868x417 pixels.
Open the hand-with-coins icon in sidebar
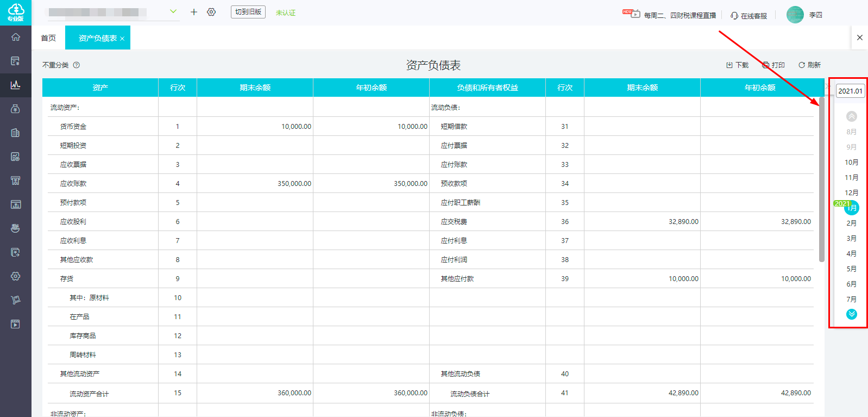coord(16,228)
